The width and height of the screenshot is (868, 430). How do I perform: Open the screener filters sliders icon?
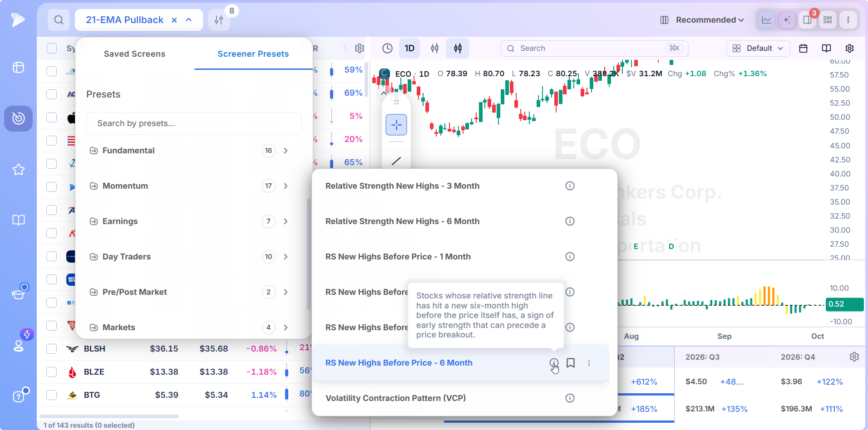[219, 20]
